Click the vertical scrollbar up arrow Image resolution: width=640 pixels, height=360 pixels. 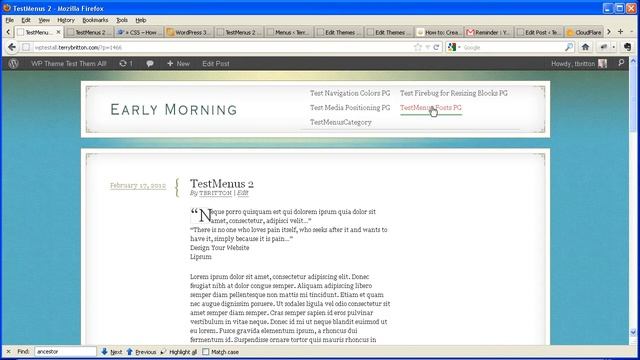[x=633, y=61]
